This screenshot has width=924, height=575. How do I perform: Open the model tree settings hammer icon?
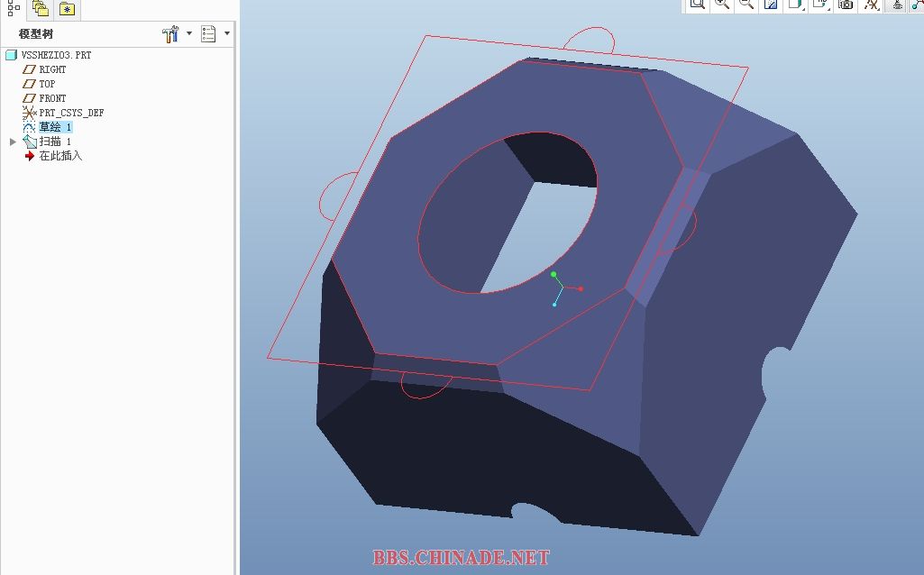coord(170,34)
